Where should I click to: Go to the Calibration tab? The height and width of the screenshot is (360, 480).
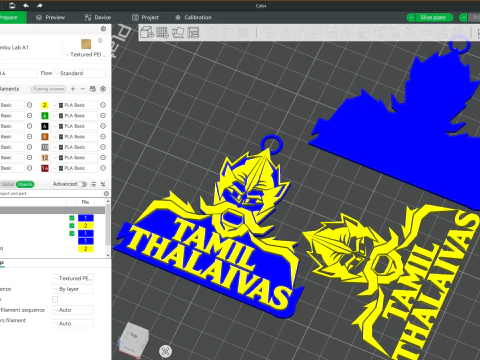coord(193,17)
